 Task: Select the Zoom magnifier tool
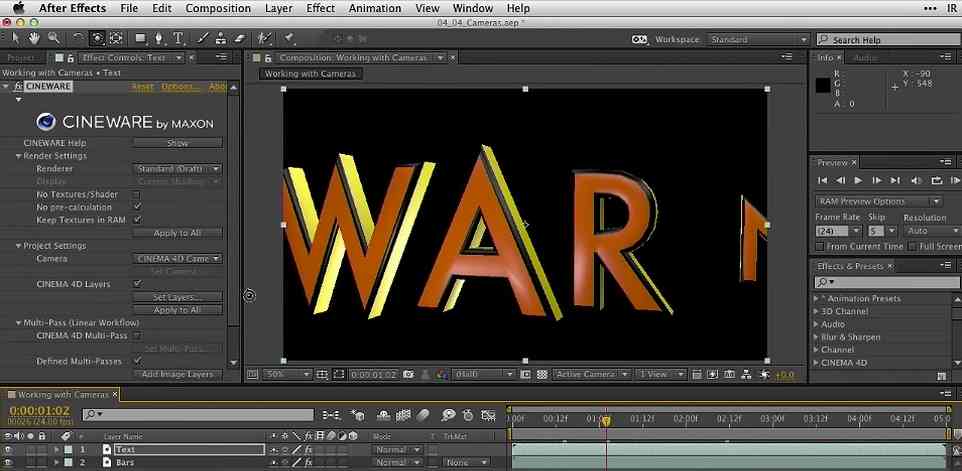pos(52,39)
